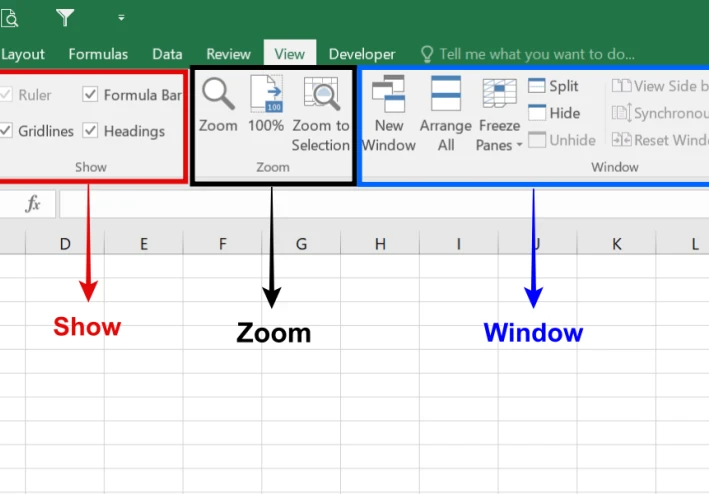Select column G header

click(x=301, y=244)
